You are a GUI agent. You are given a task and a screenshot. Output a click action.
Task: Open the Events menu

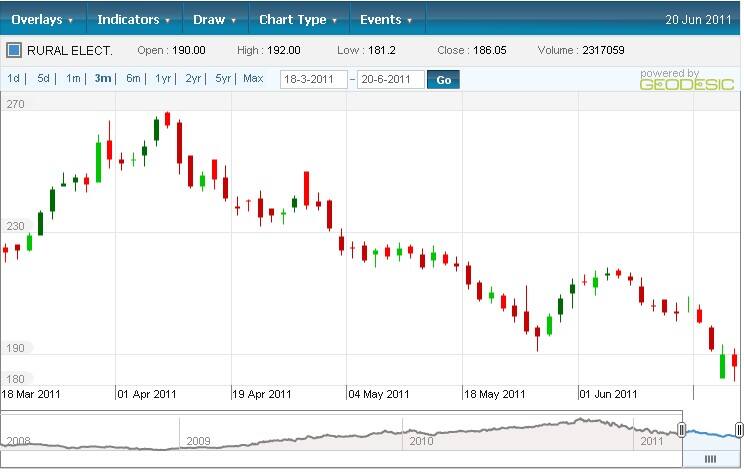coord(386,20)
